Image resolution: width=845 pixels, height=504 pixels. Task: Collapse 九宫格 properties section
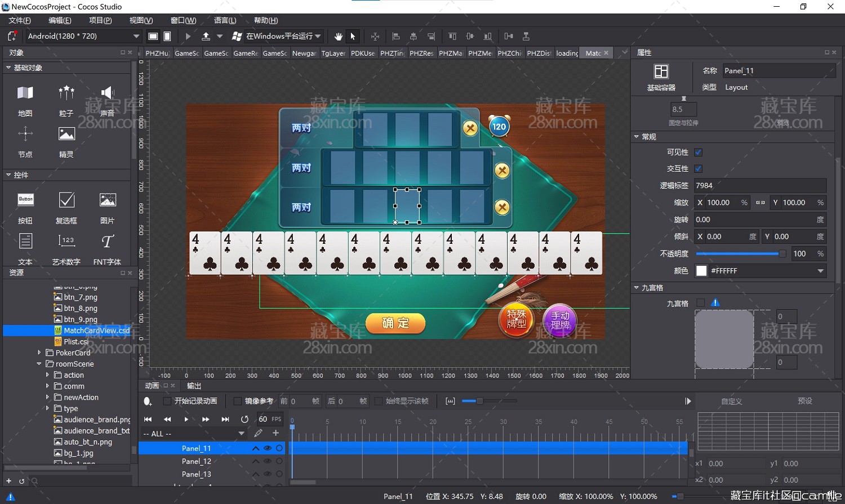pyautogui.click(x=637, y=288)
